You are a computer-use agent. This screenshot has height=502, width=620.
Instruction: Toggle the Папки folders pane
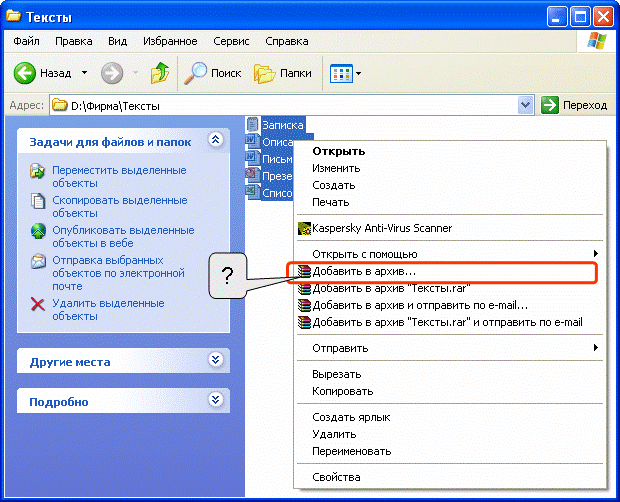pos(283,73)
